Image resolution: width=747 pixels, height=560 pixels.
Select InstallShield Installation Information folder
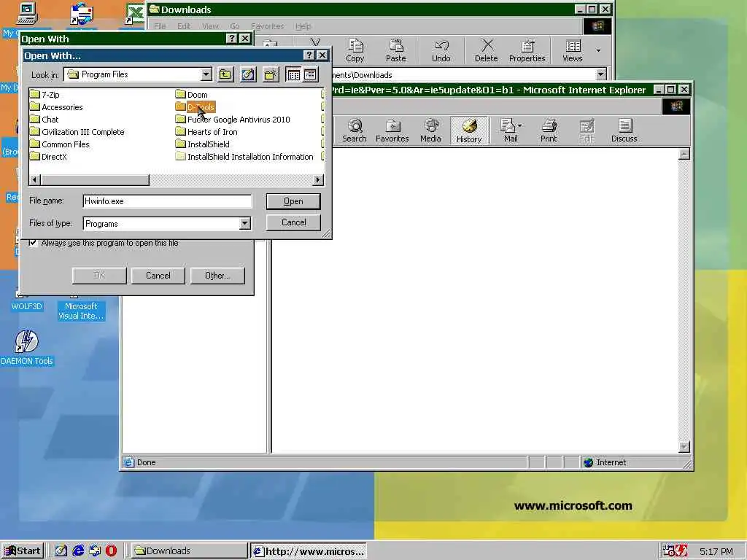tap(244, 157)
